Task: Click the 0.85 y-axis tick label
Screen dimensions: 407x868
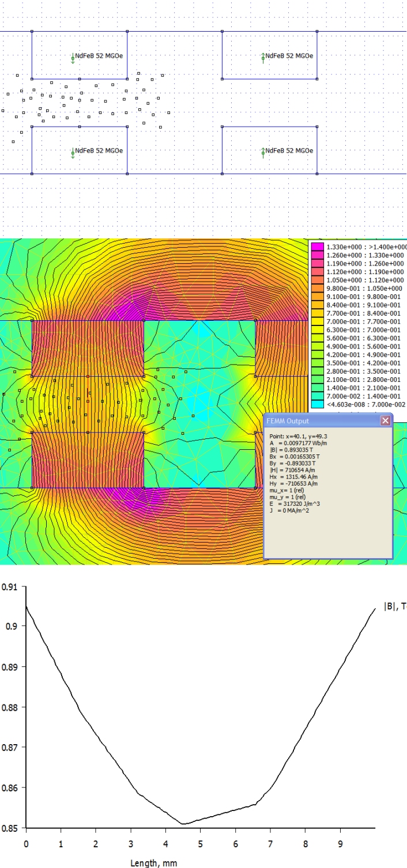Action: point(10,828)
